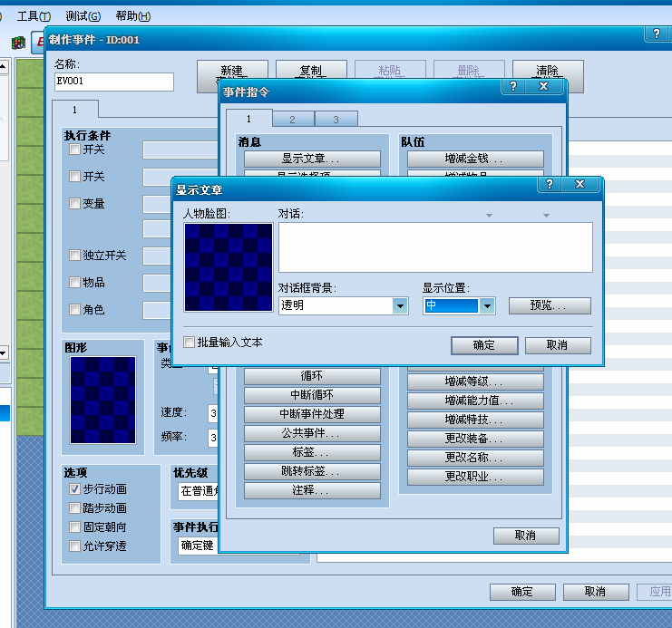The image size is (672, 628).
Task: Toggle the second 开关 condition checkbox
Action: pyautogui.click(x=74, y=176)
